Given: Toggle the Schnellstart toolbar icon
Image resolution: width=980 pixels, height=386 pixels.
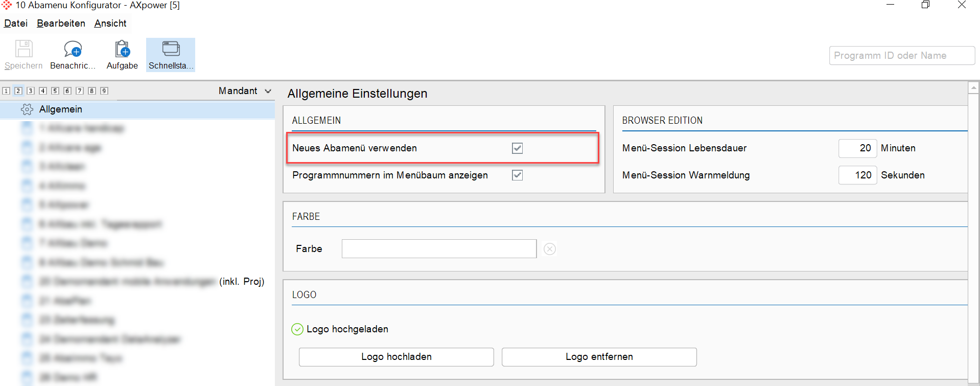Looking at the screenshot, I should click(171, 49).
